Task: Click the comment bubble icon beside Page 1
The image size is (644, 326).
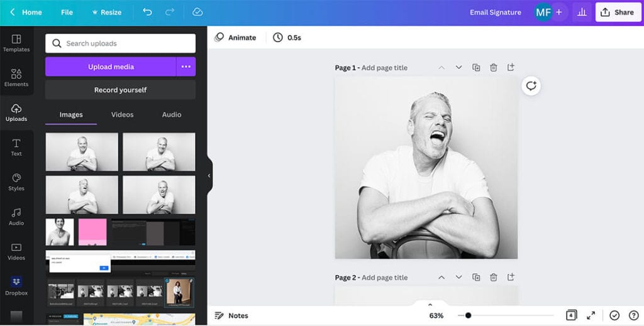Action: (x=531, y=85)
